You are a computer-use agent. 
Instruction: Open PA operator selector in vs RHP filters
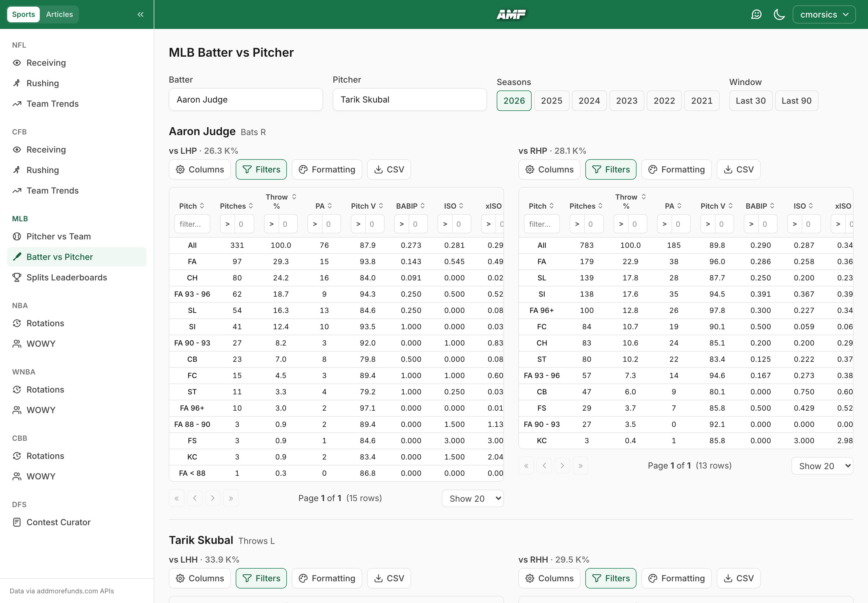pyautogui.click(x=664, y=224)
